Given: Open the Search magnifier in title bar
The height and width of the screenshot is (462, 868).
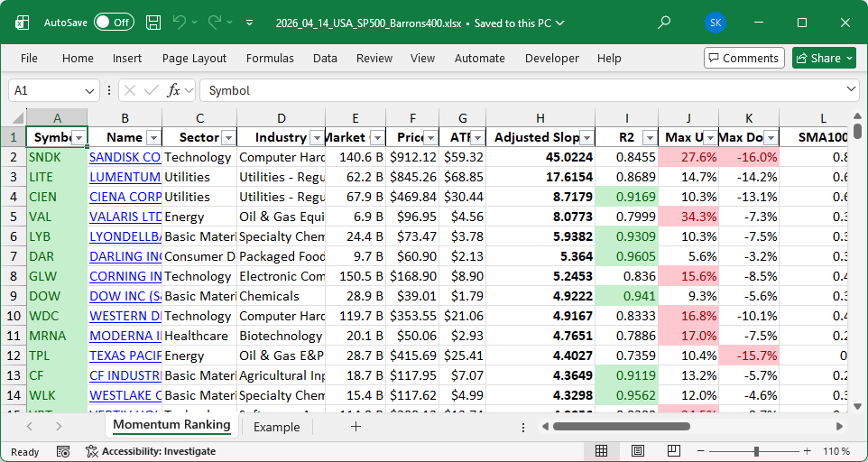Looking at the screenshot, I should [x=664, y=22].
